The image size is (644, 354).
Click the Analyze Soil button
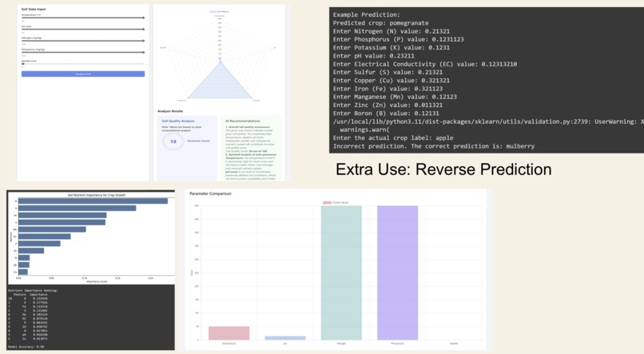point(83,74)
